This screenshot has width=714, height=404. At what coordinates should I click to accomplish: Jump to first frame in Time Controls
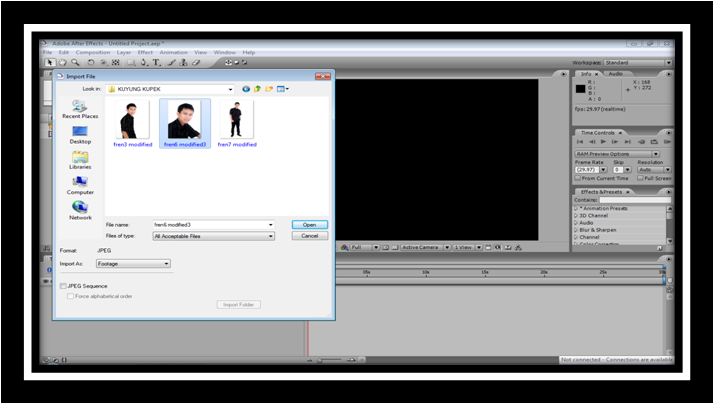[580, 142]
